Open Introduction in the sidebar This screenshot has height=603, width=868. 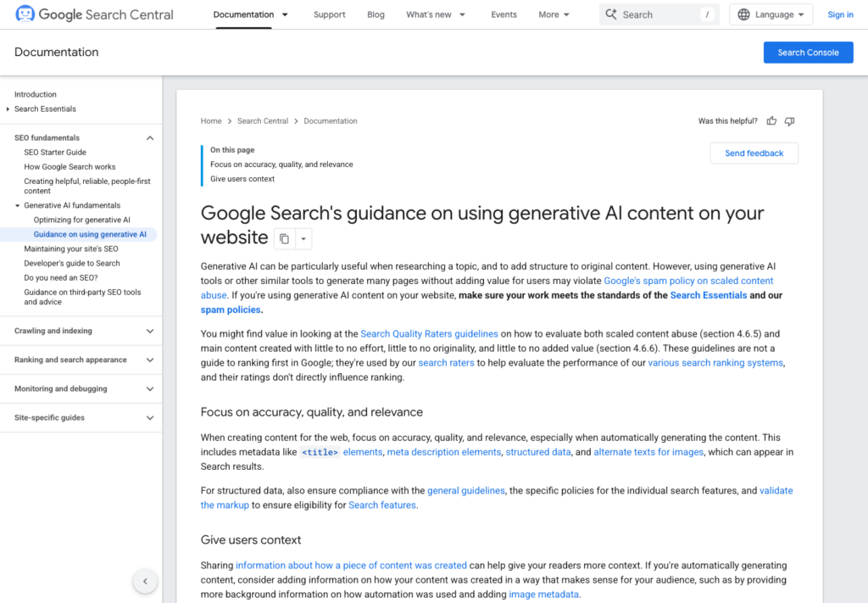(x=36, y=94)
